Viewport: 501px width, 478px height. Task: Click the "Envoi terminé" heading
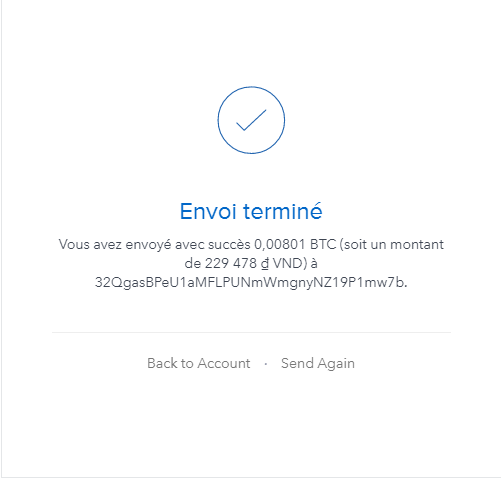coord(251,211)
